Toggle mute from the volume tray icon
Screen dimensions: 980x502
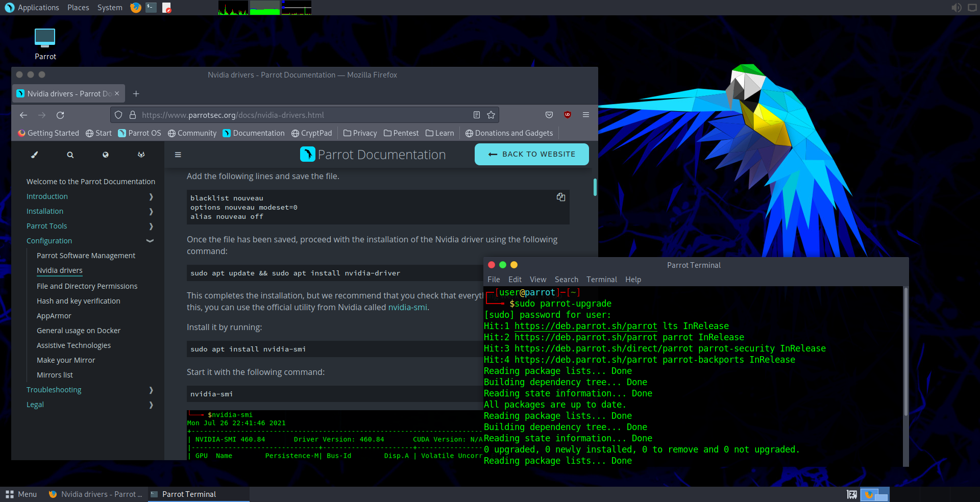[957, 7]
